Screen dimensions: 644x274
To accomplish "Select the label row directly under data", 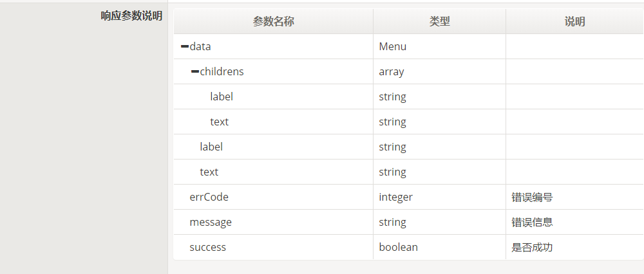I will click(x=409, y=147).
